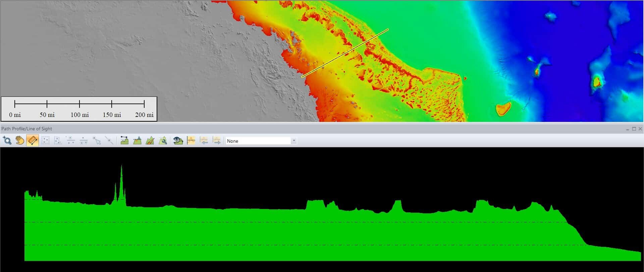The width and height of the screenshot is (644, 272).
Task: Select the Zoom magnifier tool
Action: [7, 141]
